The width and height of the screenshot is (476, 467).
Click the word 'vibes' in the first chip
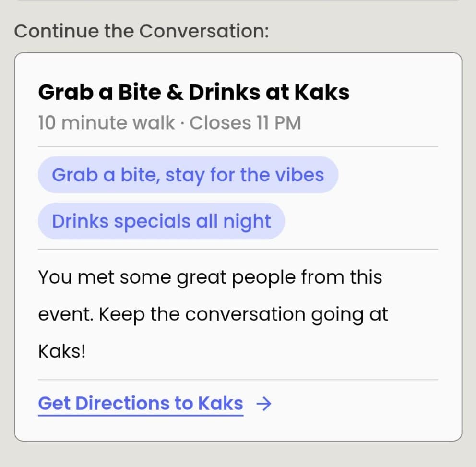coord(299,175)
